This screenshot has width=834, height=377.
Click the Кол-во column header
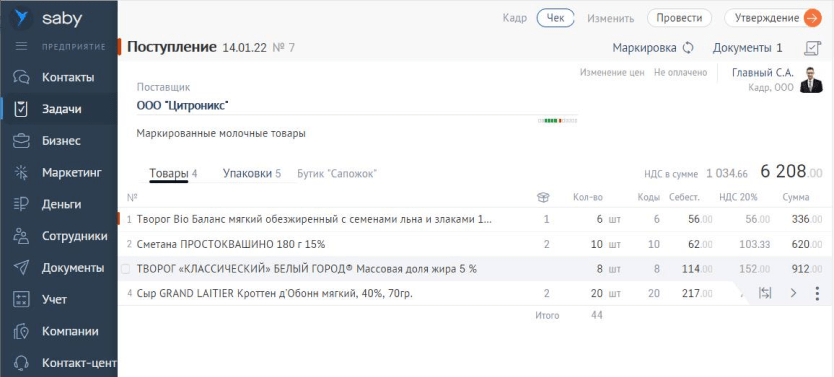(588, 197)
